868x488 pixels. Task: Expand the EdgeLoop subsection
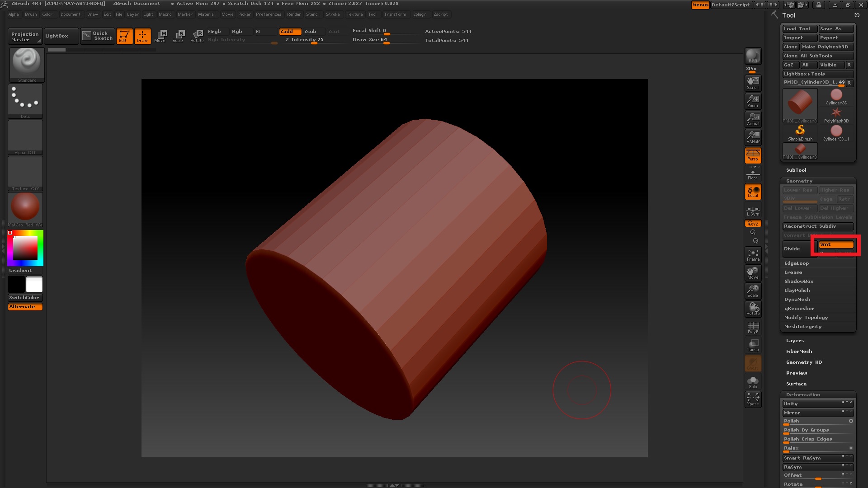(797, 263)
